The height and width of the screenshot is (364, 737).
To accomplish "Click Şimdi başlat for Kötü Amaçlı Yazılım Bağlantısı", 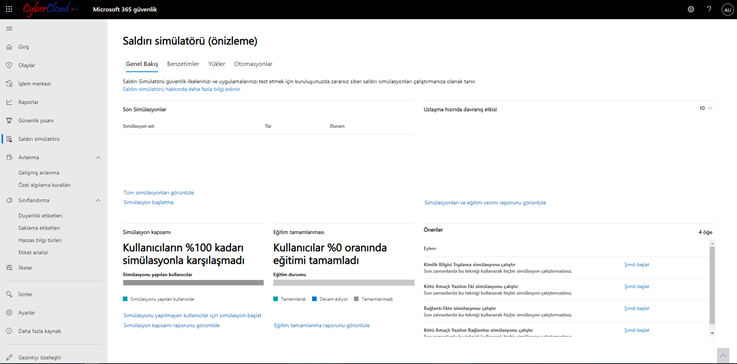I will click(636, 331).
